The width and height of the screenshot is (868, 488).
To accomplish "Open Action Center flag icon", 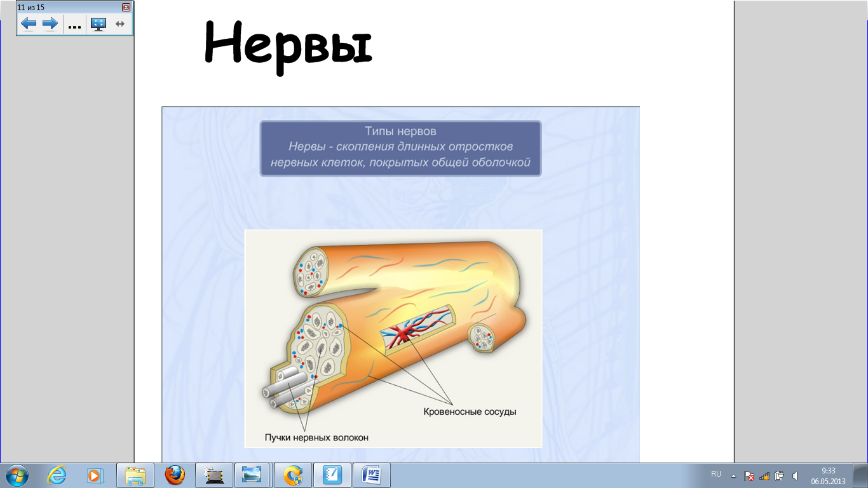I will (749, 475).
